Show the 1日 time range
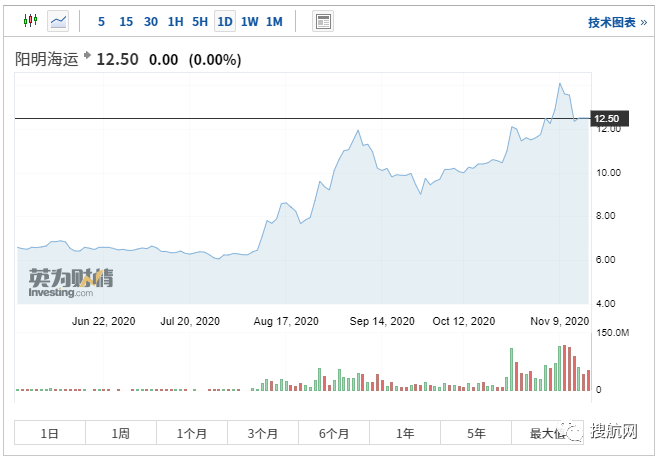The height and width of the screenshot is (460, 658). coord(50,433)
